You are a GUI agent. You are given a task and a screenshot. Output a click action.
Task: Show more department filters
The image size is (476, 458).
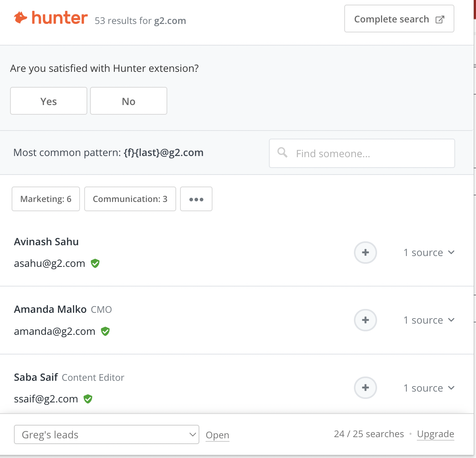tap(196, 199)
